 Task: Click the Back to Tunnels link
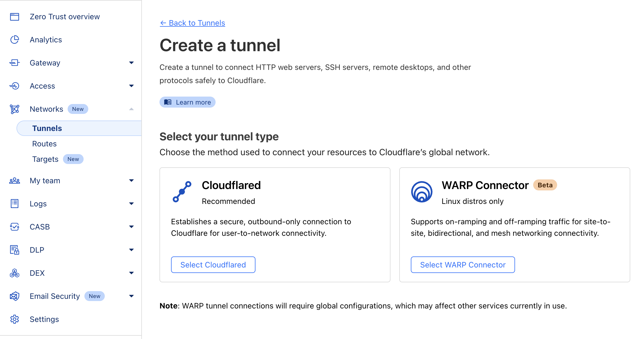192,23
